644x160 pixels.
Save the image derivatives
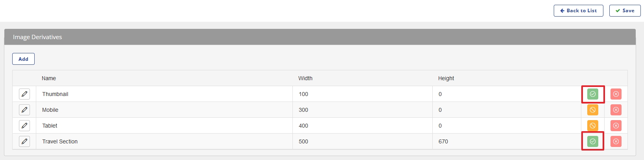625,11
